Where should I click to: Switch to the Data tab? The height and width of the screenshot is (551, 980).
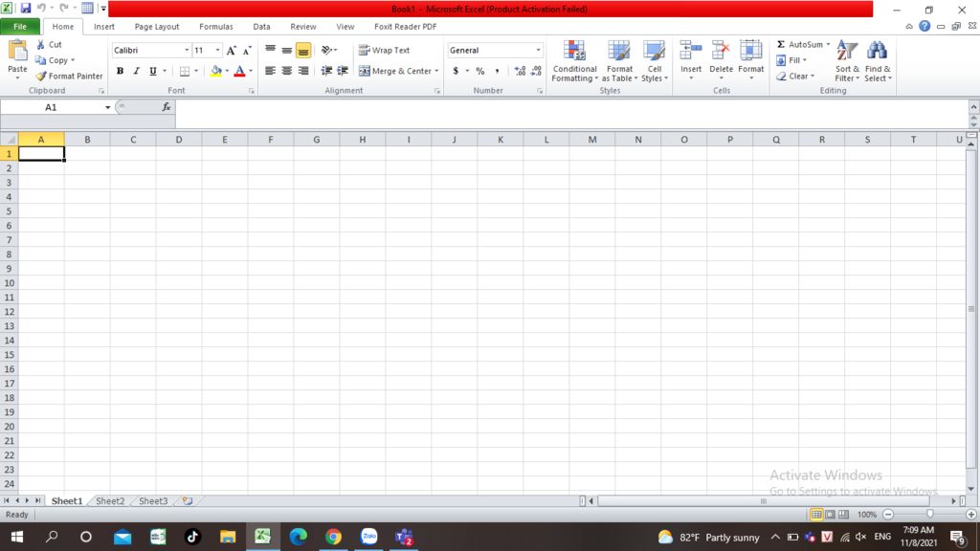[262, 26]
